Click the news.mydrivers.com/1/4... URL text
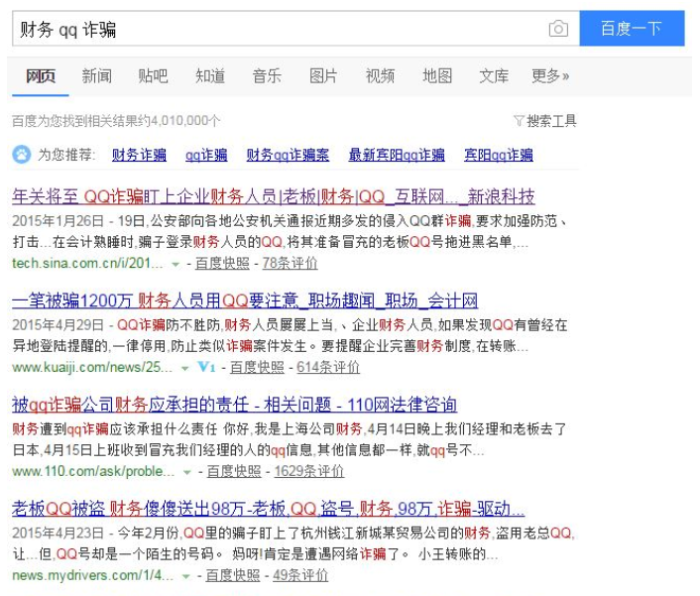 pyautogui.click(x=92, y=575)
